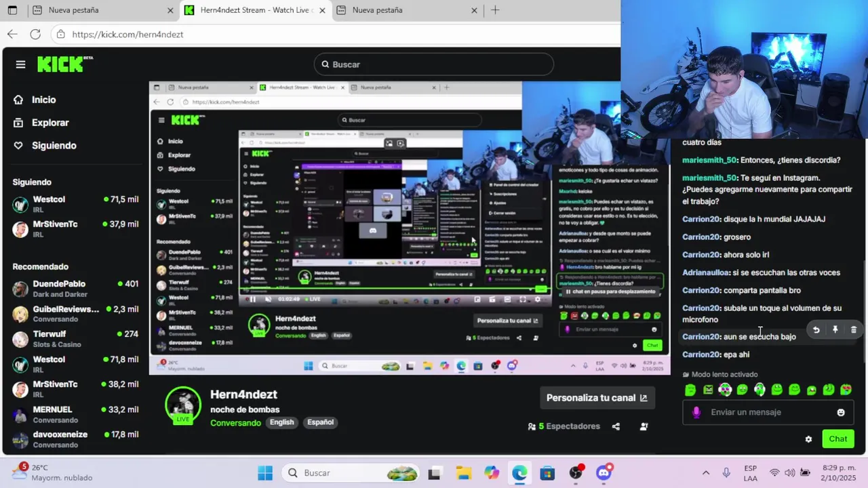This screenshot has height=488, width=868.
Task: Open Westcol recommended channel with 71,8 mil
Action: click(75, 364)
